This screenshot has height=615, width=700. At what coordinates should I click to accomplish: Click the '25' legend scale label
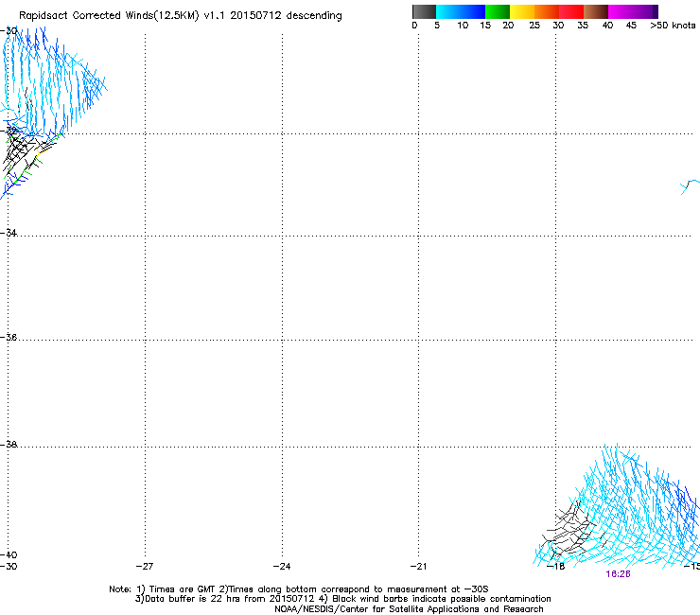pyautogui.click(x=534, y=26)
